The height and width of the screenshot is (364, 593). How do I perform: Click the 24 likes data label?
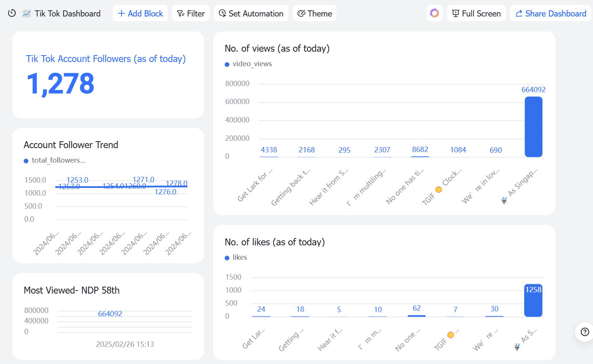click(x=261, y=309)
